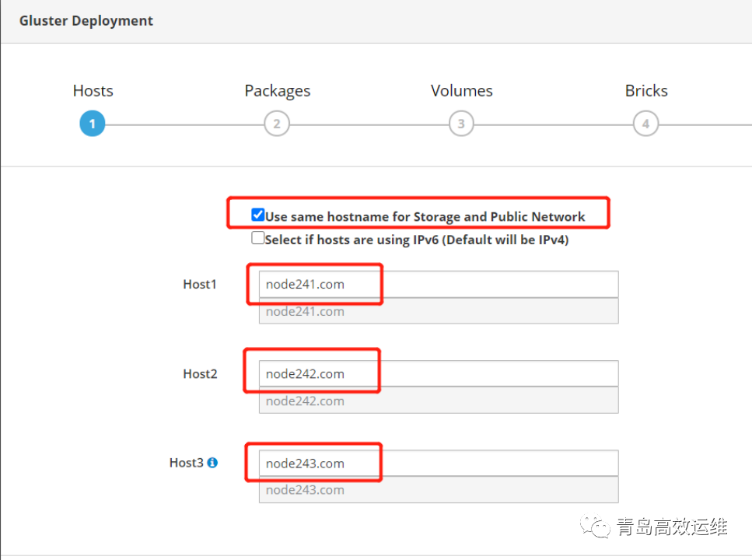Click the greyed-out node241.com field under Host1

point(438,311)
